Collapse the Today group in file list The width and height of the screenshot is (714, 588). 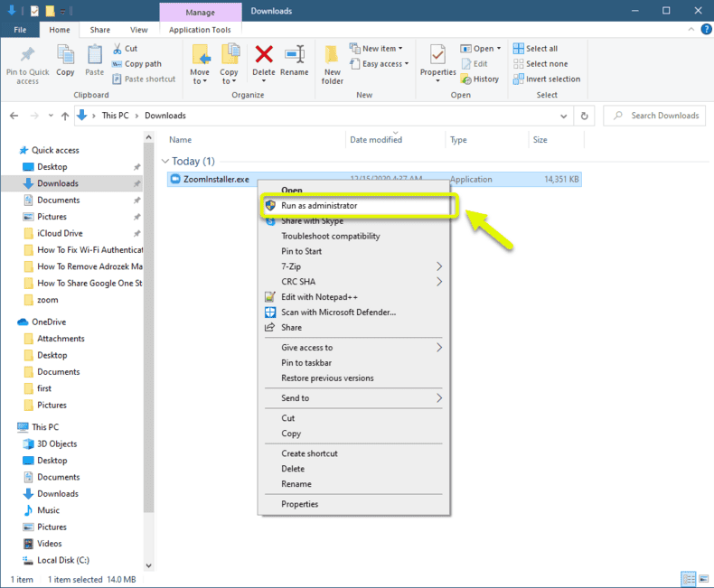(164, 162)
